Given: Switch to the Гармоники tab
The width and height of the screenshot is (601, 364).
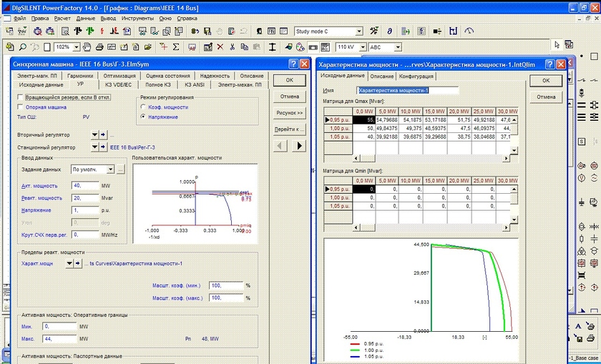Looking at the screenshot, I should tap(80, 76).
